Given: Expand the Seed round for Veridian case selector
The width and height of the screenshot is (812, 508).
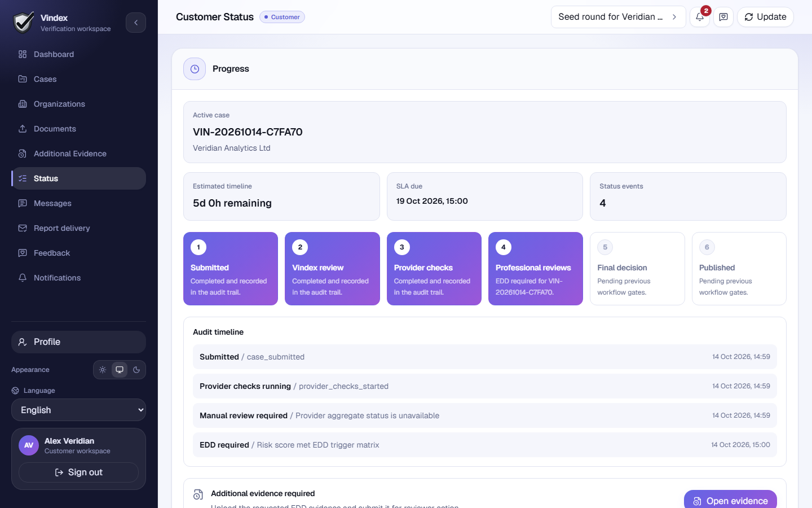Looking at the screenshot, I should click(618, 17).
